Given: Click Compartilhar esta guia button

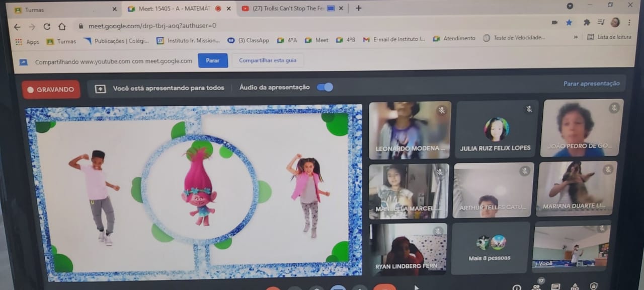Looking at the screenshot, I should (268, 60).
